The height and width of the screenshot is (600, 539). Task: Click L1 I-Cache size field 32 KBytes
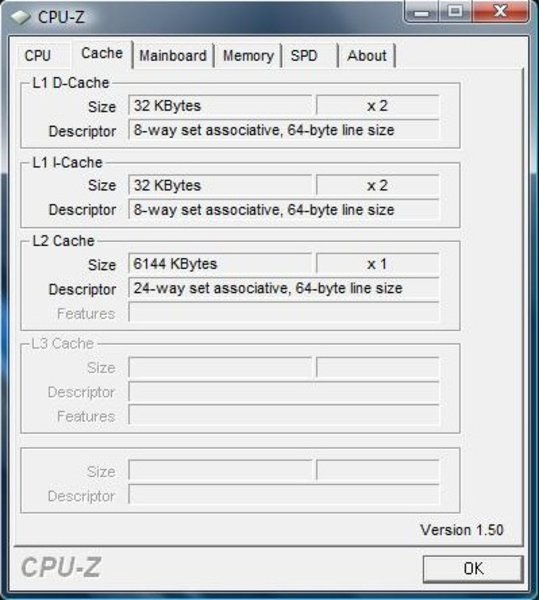pos(220,185)
